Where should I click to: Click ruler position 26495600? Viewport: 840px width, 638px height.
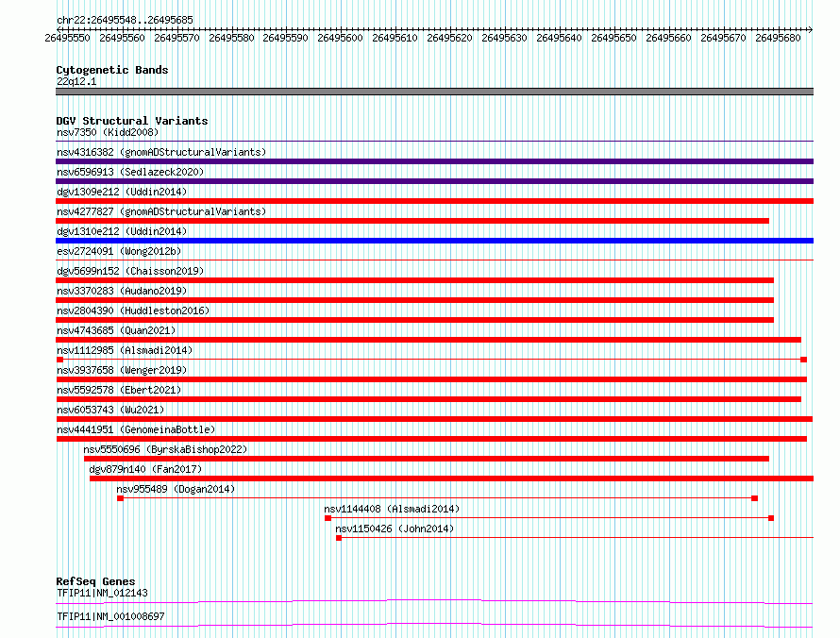click(x=340, y=38)
